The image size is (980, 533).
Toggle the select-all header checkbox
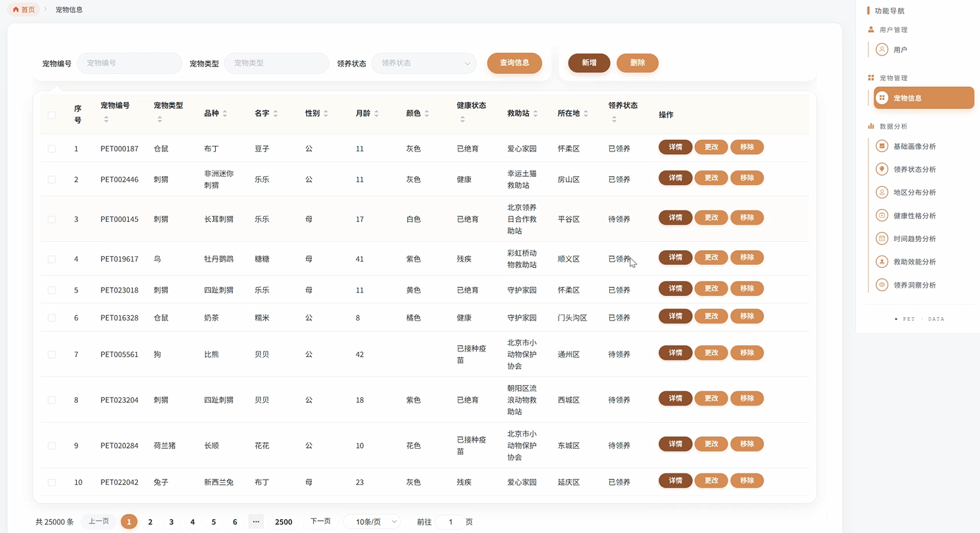click(51, 115)
